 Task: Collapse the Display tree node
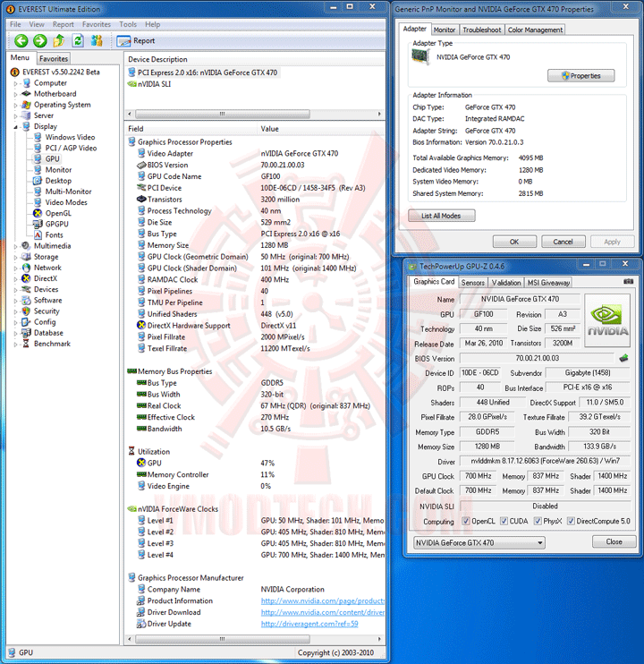tap(16, 126)
